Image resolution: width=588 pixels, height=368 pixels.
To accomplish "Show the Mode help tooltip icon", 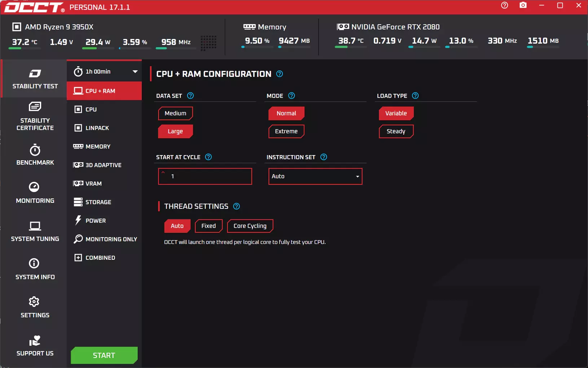I will [x=291, y=96].
